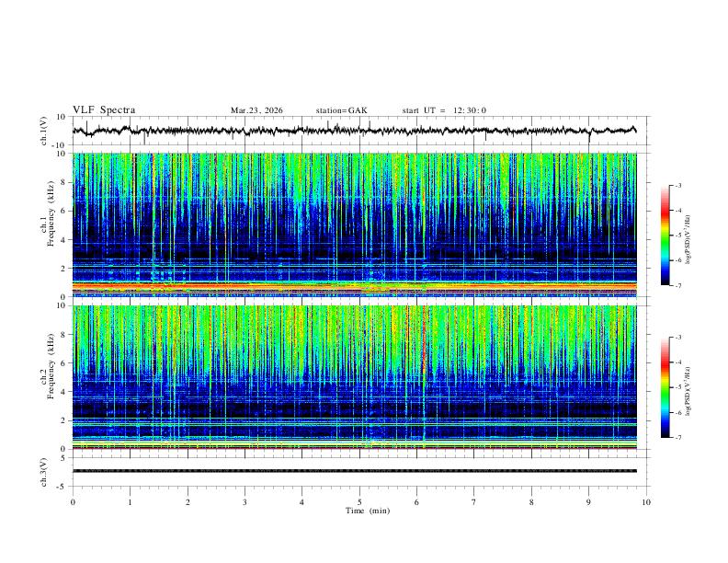The height and width of the screenshot is (563, 728).
Task: Click the ch.2 PSD color bar
Action: coord(665,387)
